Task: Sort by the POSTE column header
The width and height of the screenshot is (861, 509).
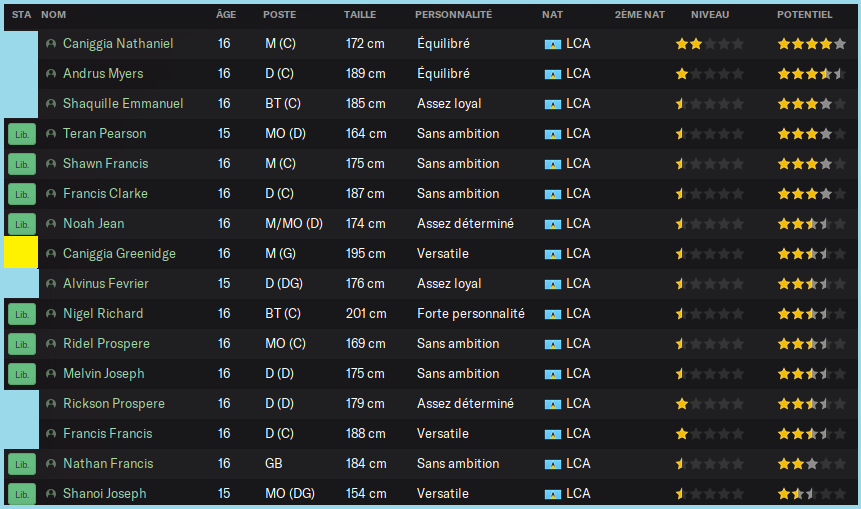Action: click(x=279, y=15)
